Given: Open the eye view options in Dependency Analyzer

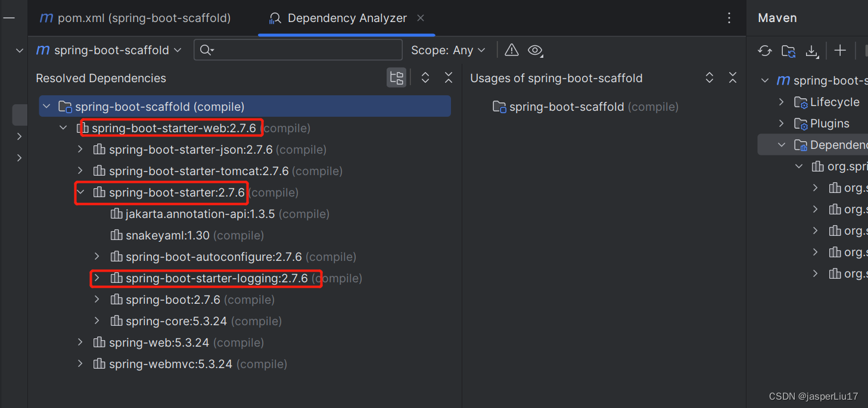Looking at the screenshot, I should (x=535, y=51).
